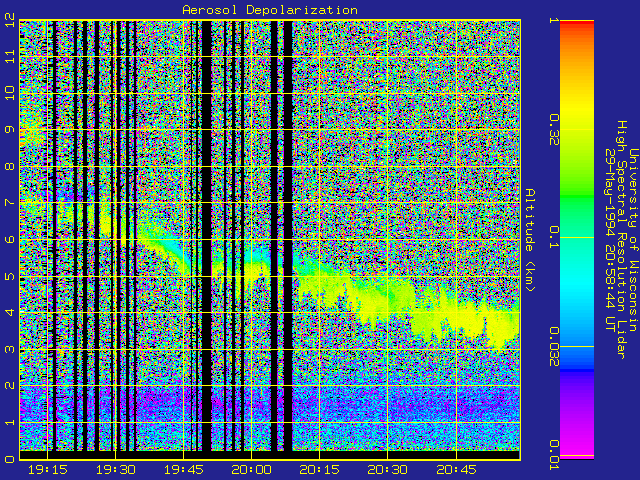This screenshot has width=640, height=480.
Task: Click the altitude label 5
Action: (10, 276)
